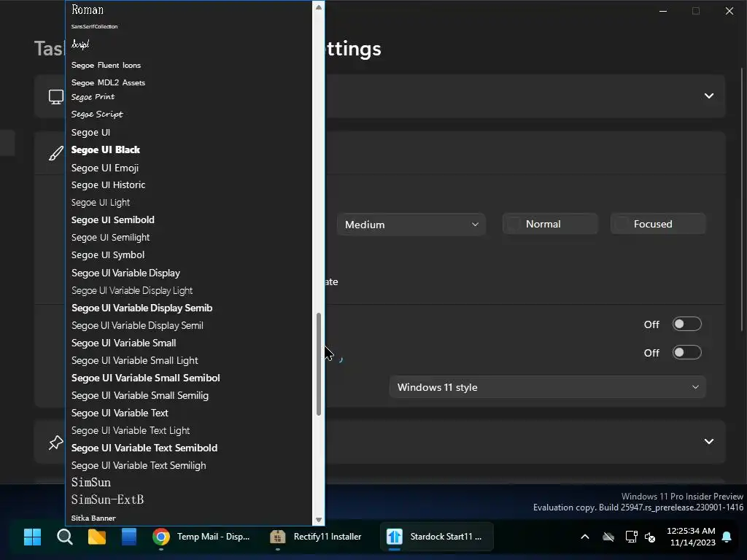Click the muted volume tray icon
This screenshot has width=747, height=560.
650,537
